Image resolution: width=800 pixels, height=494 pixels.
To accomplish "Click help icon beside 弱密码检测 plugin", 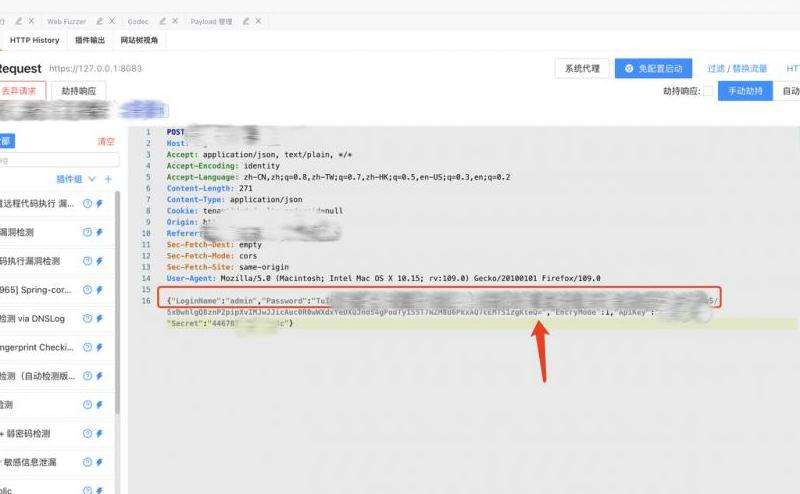I will (87, 434).
